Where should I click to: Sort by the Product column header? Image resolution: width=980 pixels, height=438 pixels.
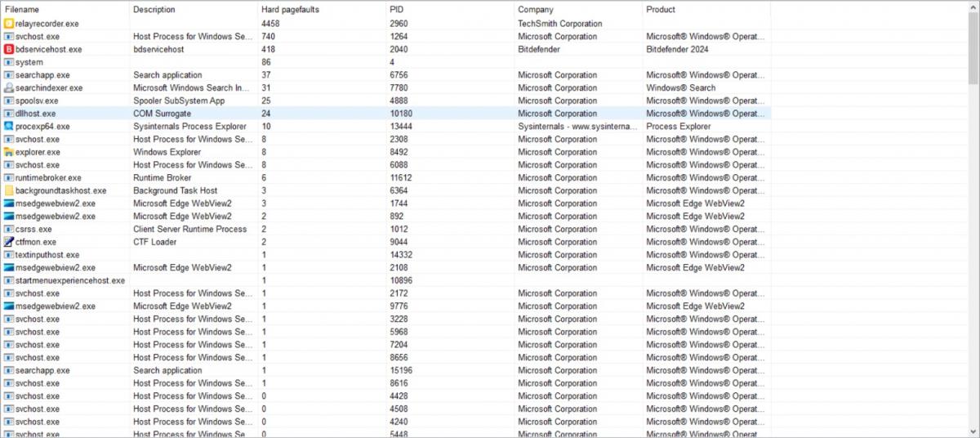(706, 10)
